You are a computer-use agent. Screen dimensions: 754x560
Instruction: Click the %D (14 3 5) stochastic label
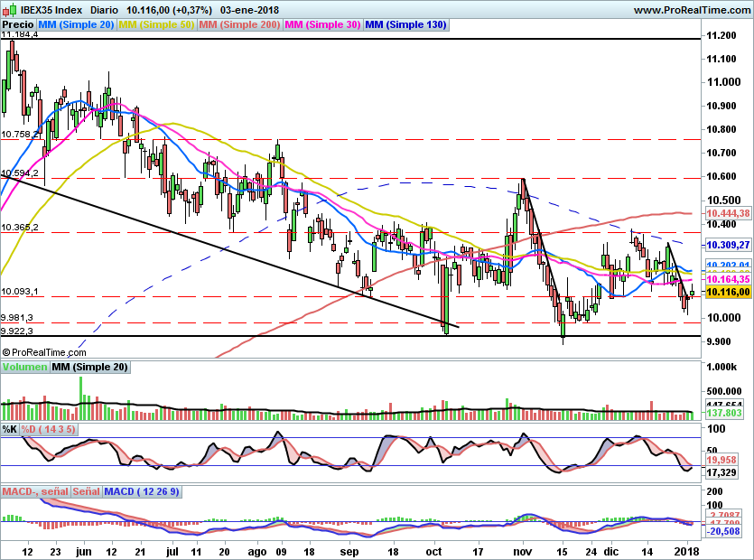(x=51, y=428)
